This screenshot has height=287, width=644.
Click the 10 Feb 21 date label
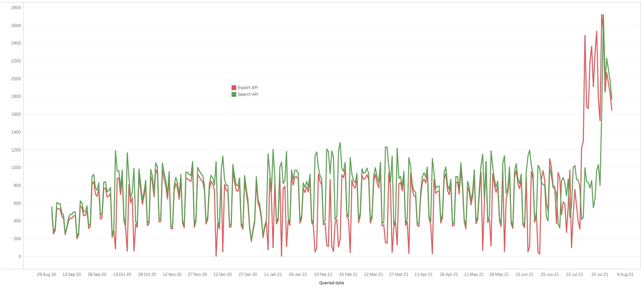pyautogui.click(x=323, y=275)
